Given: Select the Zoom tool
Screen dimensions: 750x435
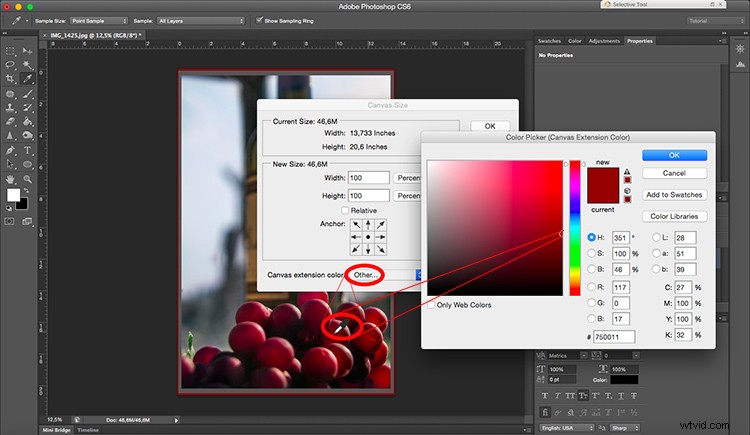Looking at the screenshot, I should click(x=27, y=179).
